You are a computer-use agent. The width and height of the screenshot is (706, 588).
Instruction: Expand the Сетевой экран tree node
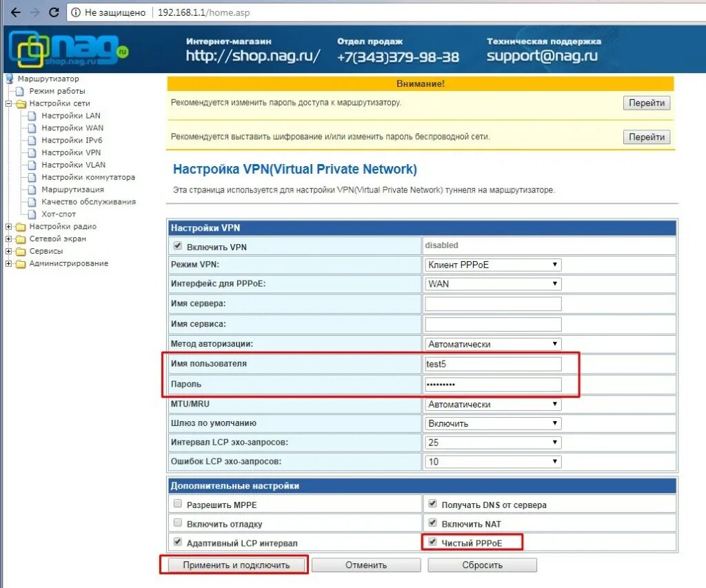coord(8,239)
